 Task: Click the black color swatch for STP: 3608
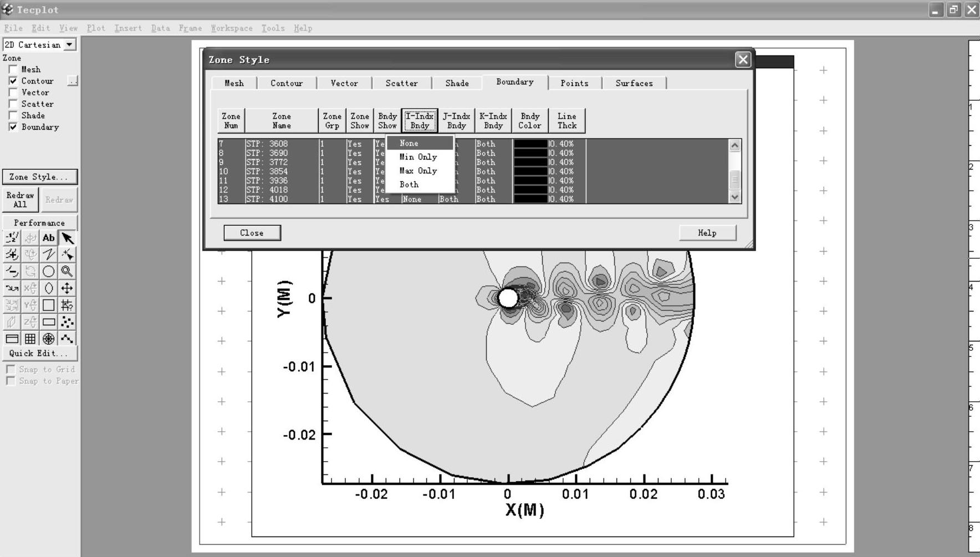[x=530, y=144]
